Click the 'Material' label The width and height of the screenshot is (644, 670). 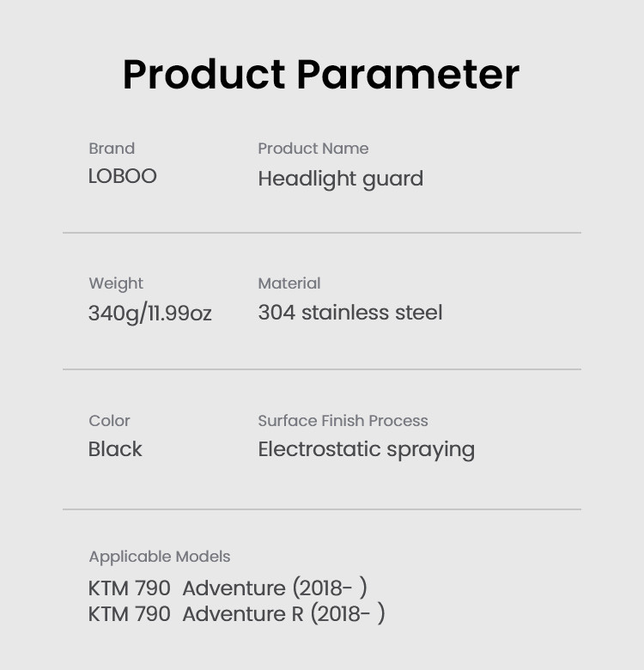click(x=289, y=283)
